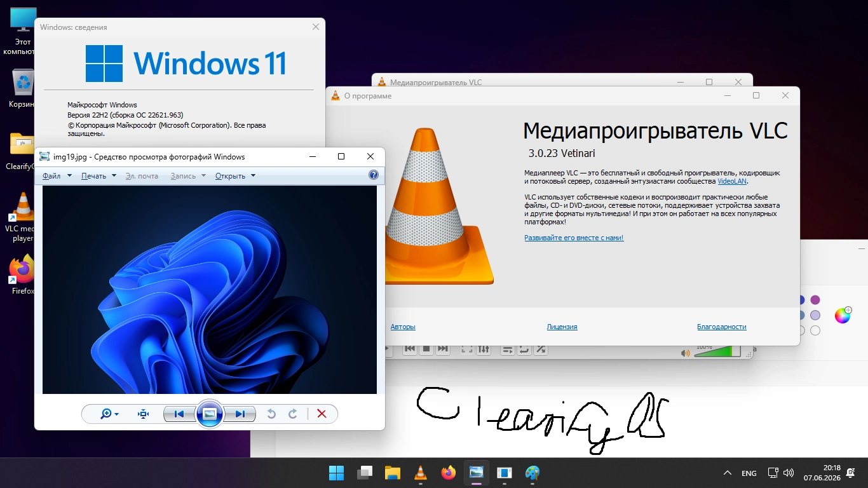868x488 pixels.
Task: Open the Благодарности link in VLC About
Action: coord(722,327)
